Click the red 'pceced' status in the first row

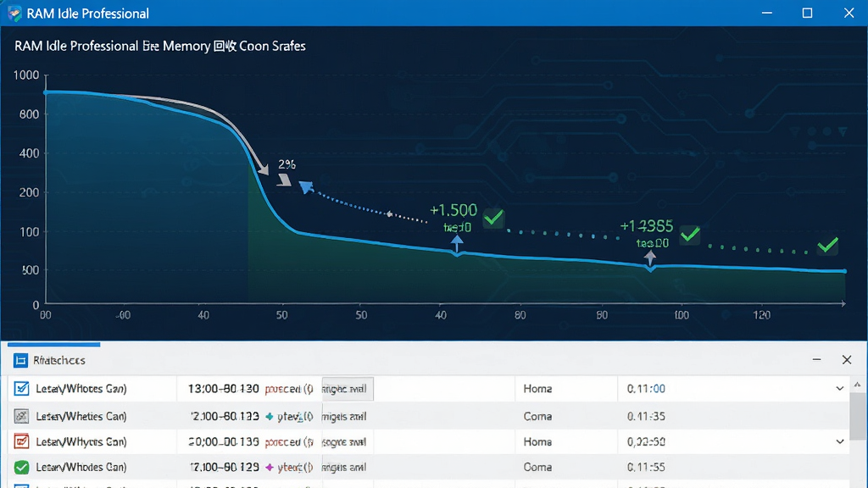click(x=289, y=389)
